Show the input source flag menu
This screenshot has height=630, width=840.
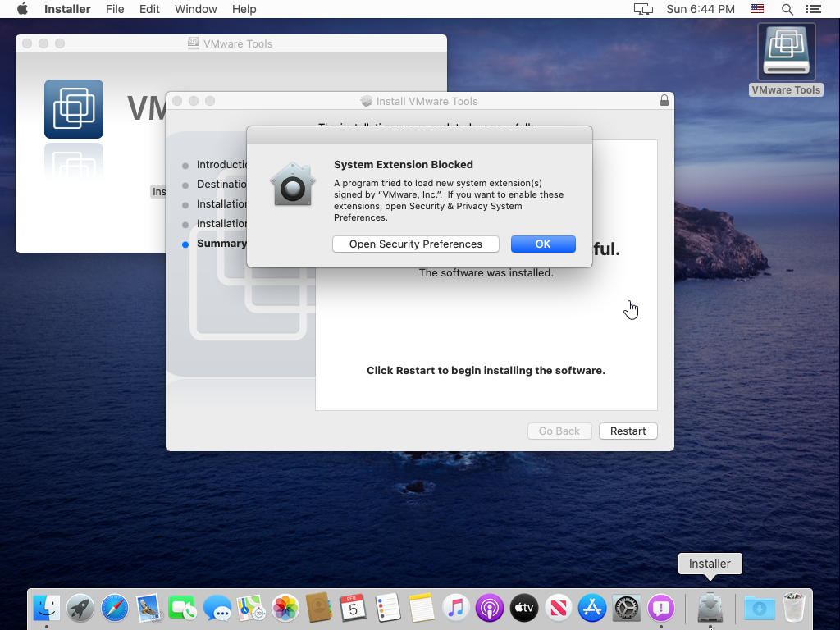tap(757, 9)
